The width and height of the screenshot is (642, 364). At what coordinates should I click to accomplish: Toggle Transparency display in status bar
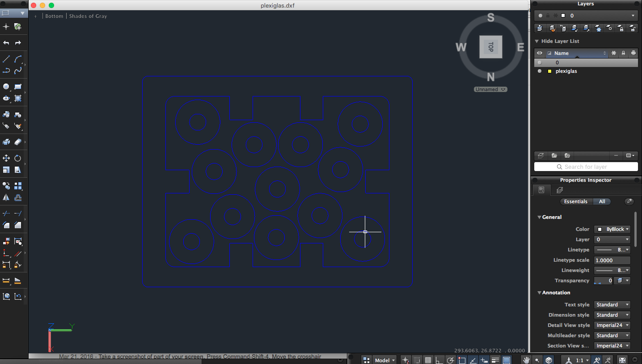tap(507, 360)
